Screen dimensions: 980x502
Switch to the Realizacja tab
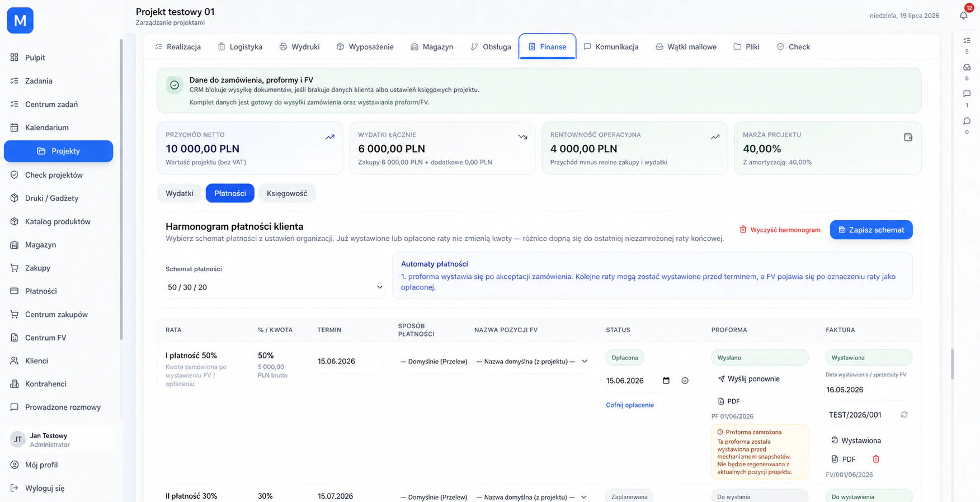click(x=178, y=47)
